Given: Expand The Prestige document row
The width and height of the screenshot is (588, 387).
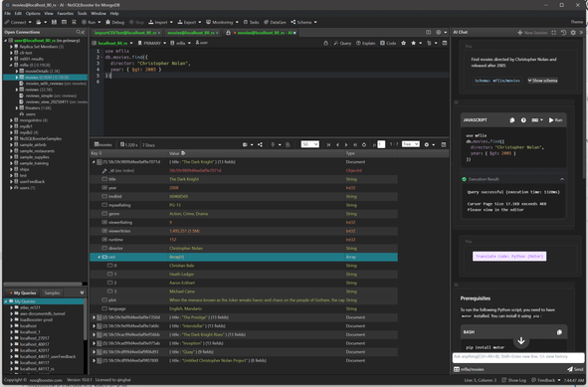Looking at the screenshot, I should point(94,317).
